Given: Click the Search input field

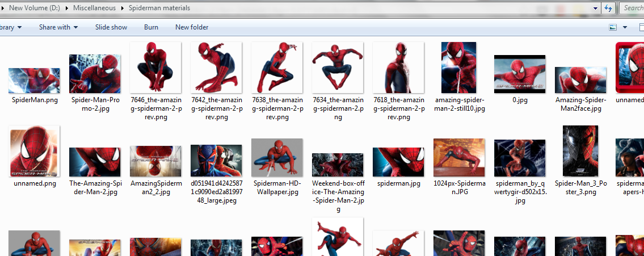Looking at the screenshot, I should (x=632, y=8).
